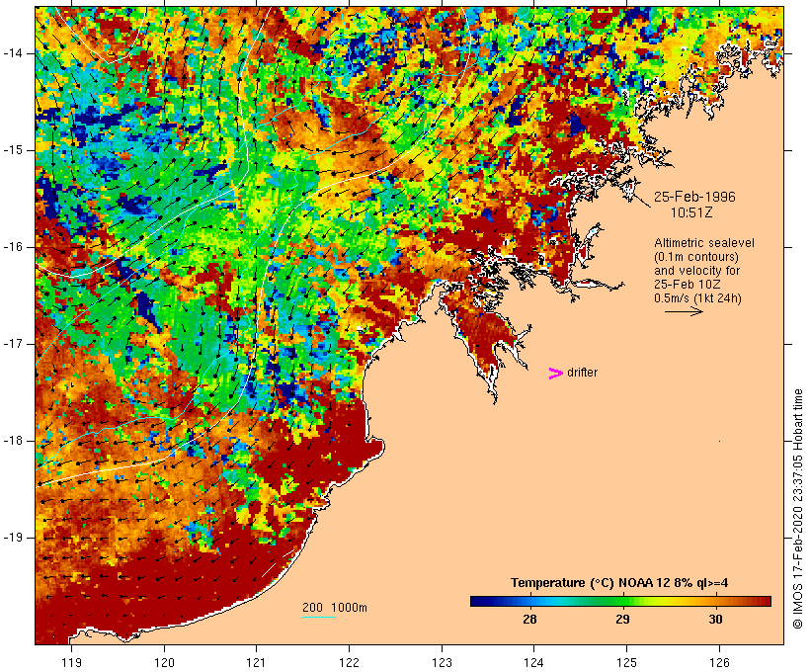Click latitude axis label -14
810x672 pixels.
(x=13, y=53)
